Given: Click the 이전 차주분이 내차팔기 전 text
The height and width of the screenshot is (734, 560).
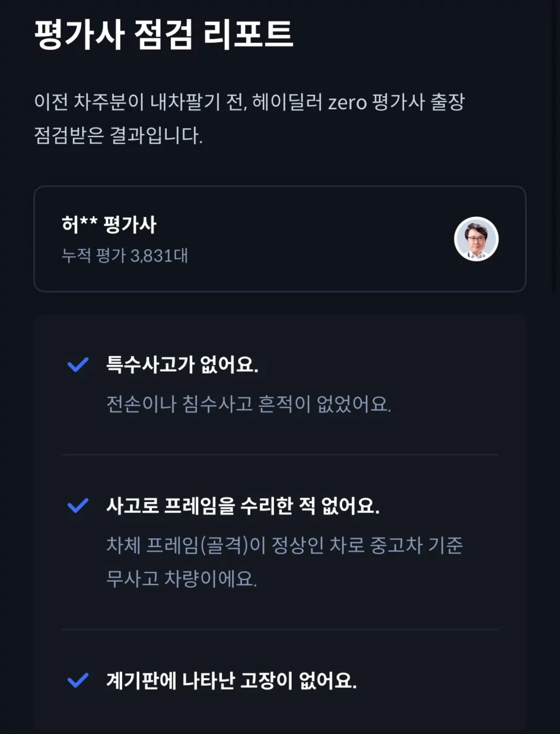Looking at the screenshot, I should tap(139, 102).
